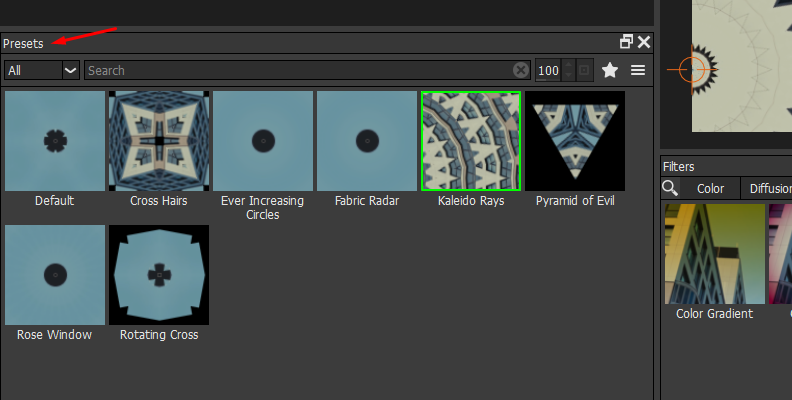Screen dimensions: 792x400
Task: Pick the Rose Window preset
Action: point(55,275)
